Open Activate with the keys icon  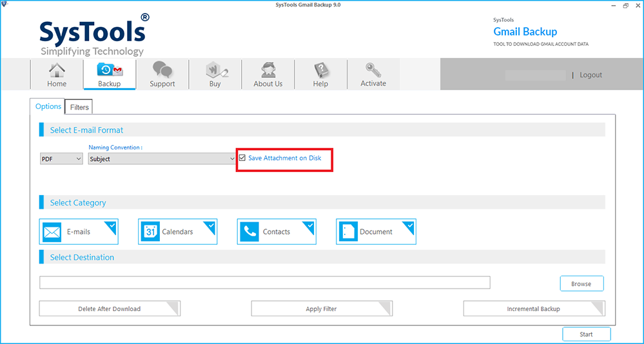[373, 75]
